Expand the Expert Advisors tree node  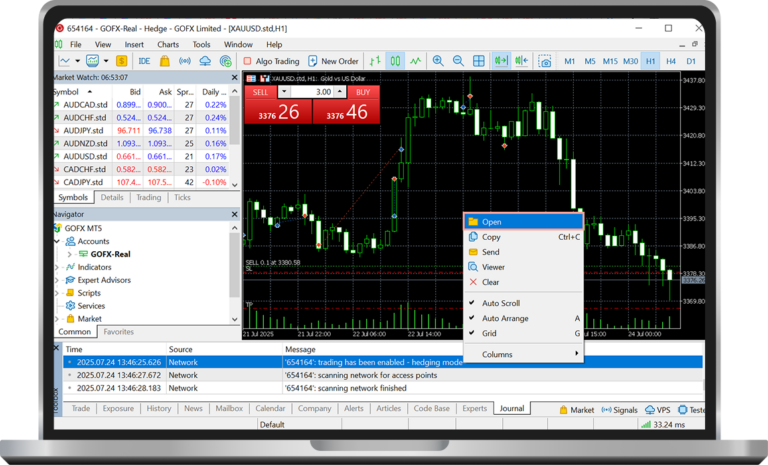(57, 280)
